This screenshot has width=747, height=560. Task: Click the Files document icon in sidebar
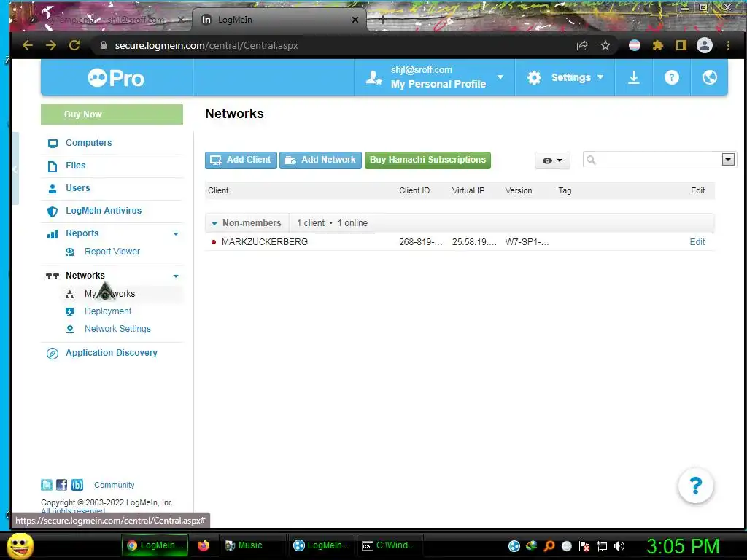tap(53, 166)
